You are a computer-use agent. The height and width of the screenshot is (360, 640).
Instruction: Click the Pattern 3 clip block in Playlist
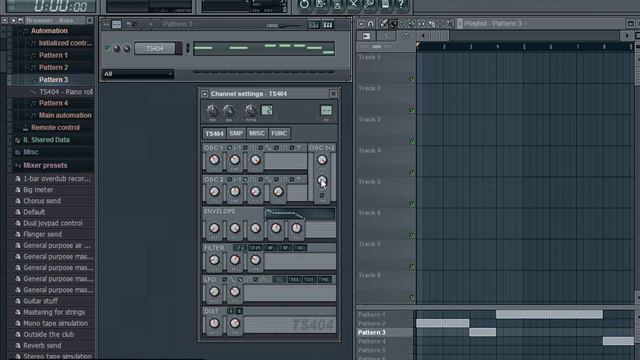click(x=482, y=332)
